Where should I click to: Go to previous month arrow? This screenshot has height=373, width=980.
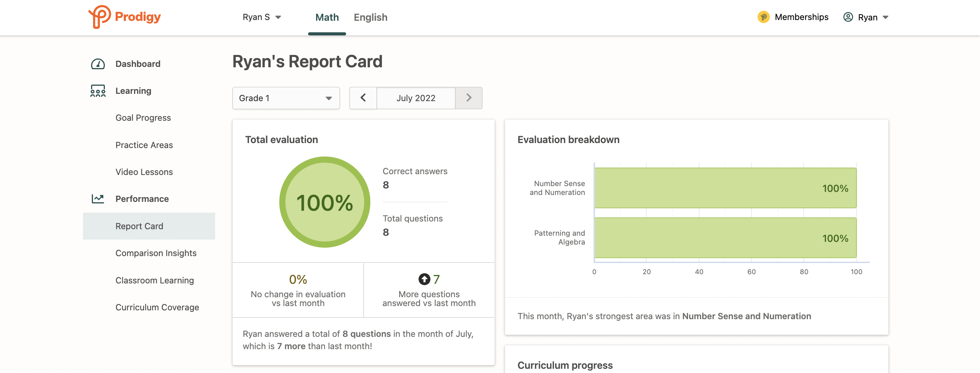(363, 98)
